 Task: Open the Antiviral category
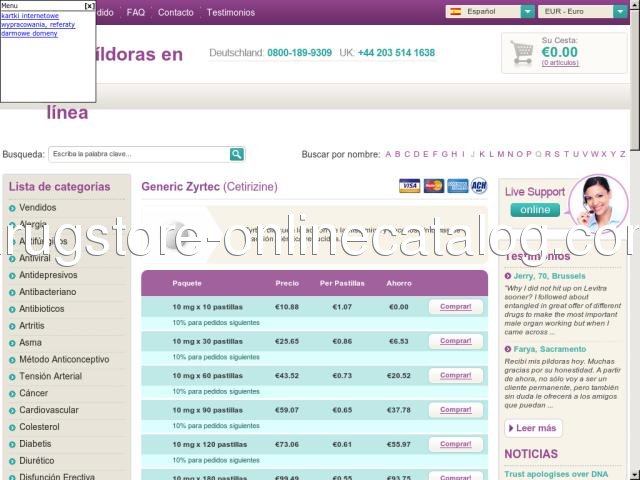35,258
